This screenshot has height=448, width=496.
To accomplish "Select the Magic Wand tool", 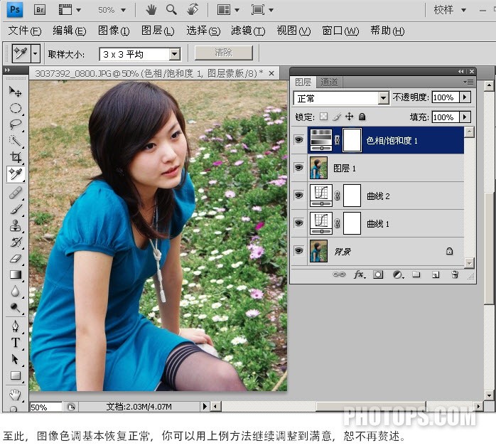I will point(15,141).
